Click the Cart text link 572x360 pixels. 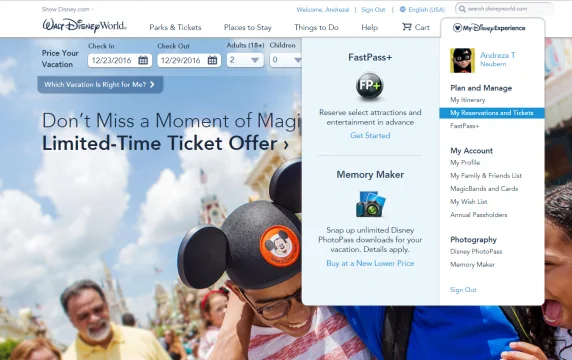(422, 27)
